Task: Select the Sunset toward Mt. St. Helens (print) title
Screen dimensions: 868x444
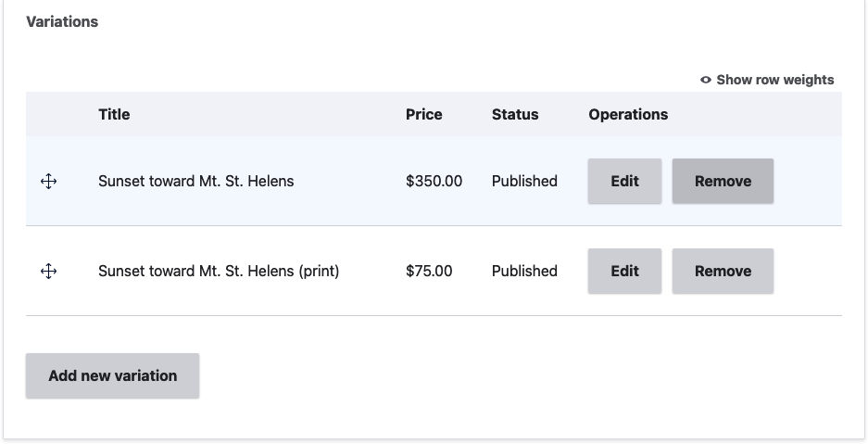Action: coord(219,272)
